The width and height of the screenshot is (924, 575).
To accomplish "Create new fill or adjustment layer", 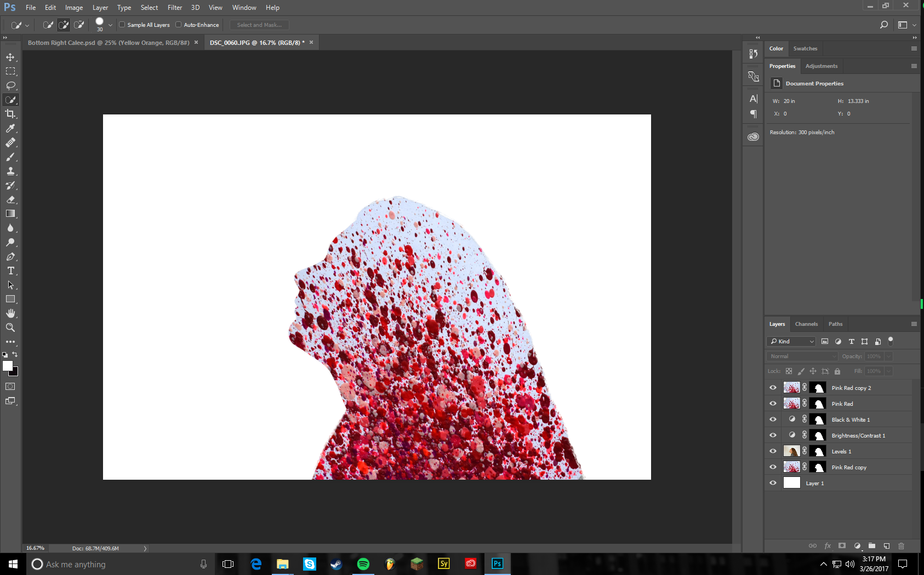I will (x=858, y=546).
